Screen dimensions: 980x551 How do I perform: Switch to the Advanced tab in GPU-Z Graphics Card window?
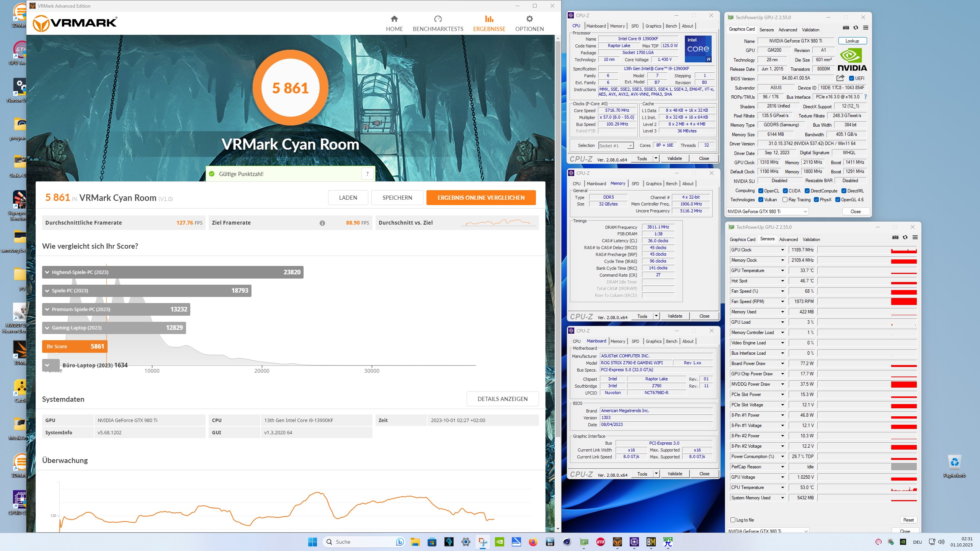(788, 30)
